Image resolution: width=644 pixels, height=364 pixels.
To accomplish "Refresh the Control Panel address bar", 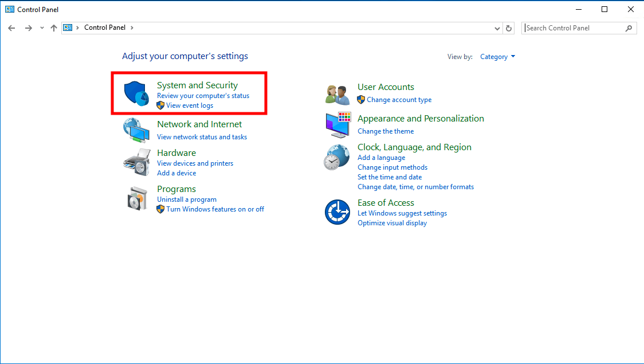I will pyautogui.click(x=509, y=28).
